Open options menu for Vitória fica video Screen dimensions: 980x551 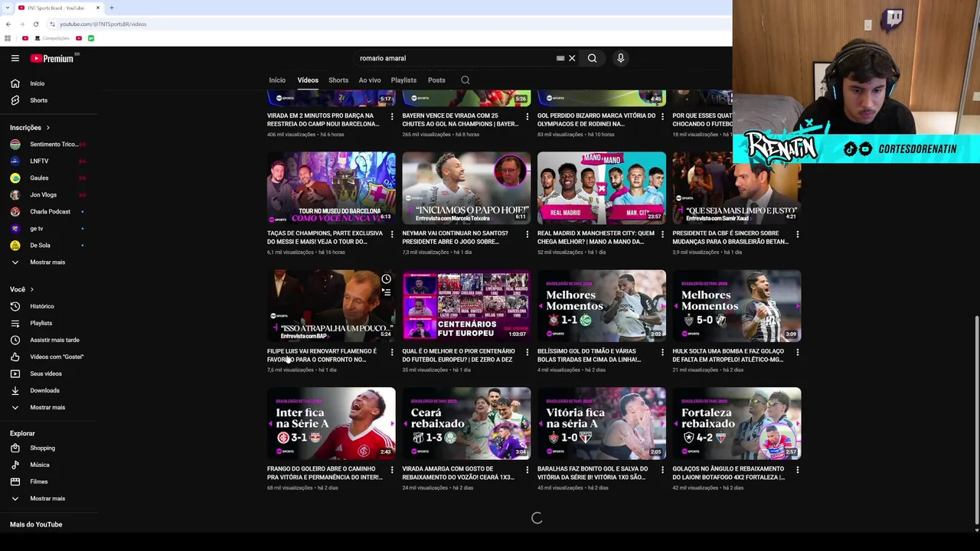pos(662,471)
